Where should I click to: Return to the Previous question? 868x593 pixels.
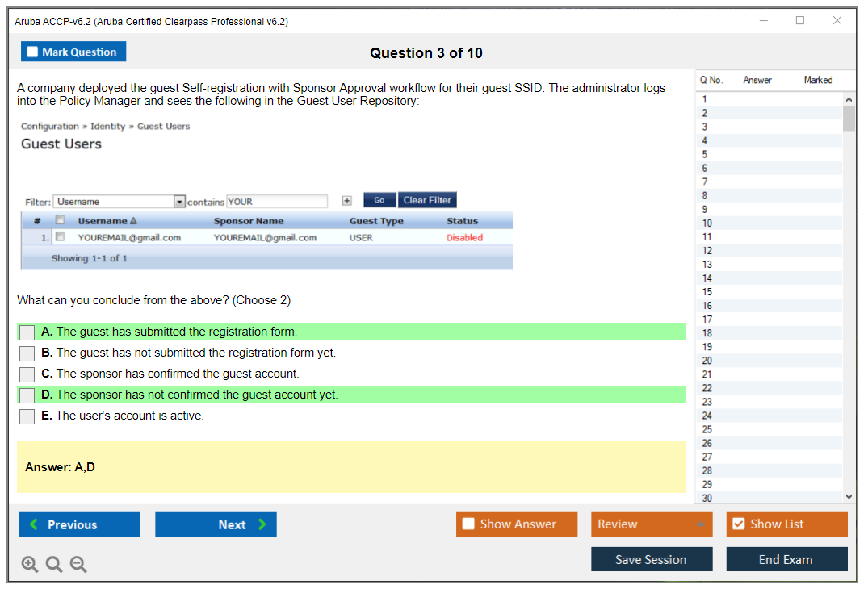[79, 524]
